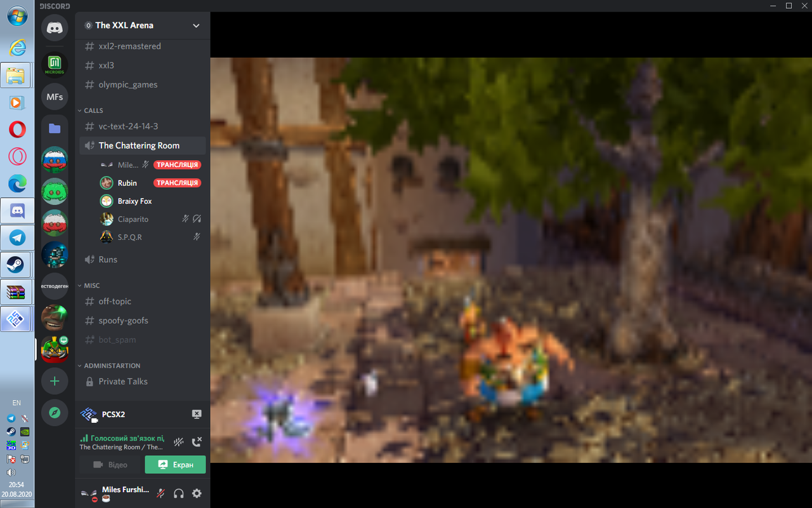Click the Екран screen share button
The width and height of the screenshot is (812, 508).
tap(175, 465)
